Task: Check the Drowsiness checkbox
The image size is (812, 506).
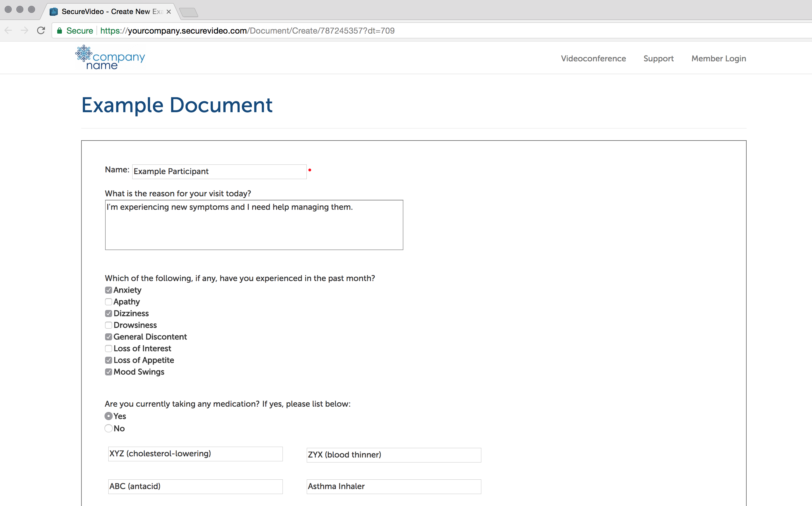Action: [108, 325]
